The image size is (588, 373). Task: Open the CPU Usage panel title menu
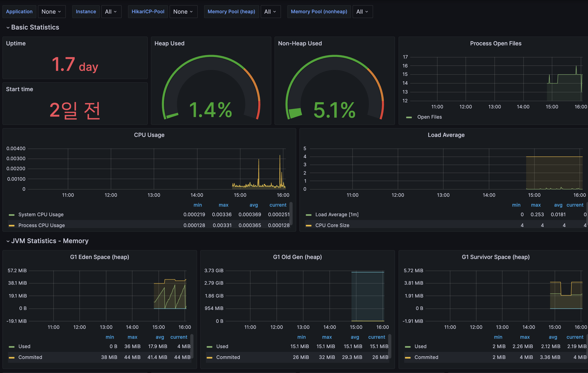149,135
